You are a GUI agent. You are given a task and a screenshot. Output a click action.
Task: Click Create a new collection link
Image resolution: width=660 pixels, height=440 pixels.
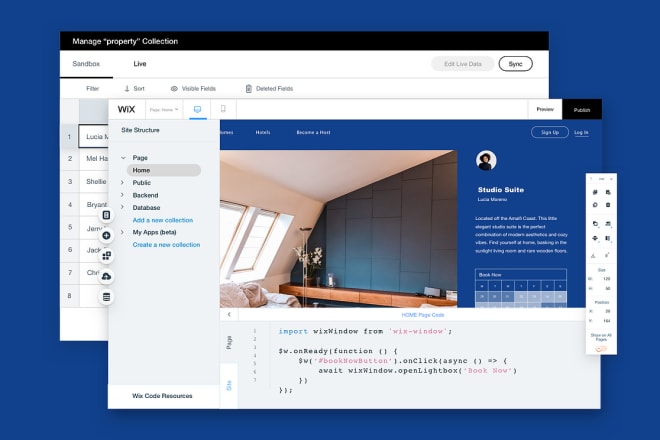coord(166,245)
